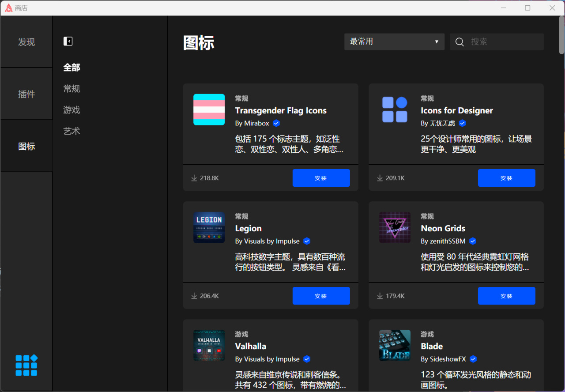Click the 常规 tag above Neon Grids
This screenshot has width=565, height=392.
point(427,216)
